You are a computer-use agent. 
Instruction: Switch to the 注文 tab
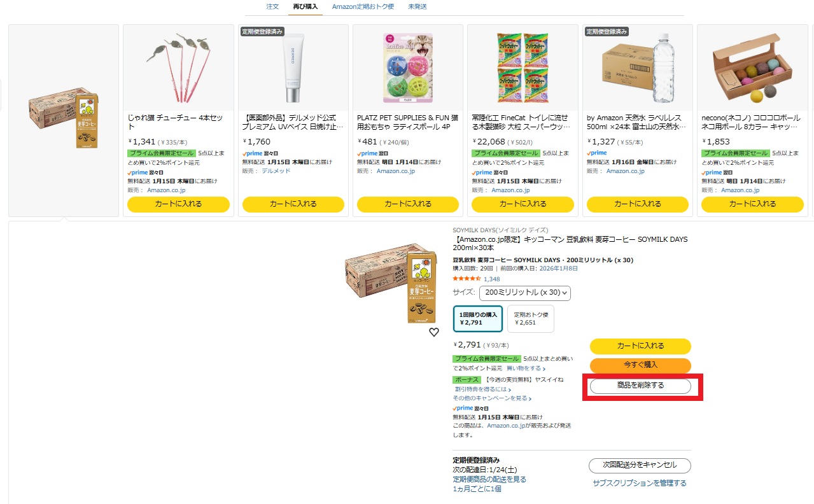tap(272, 6)
